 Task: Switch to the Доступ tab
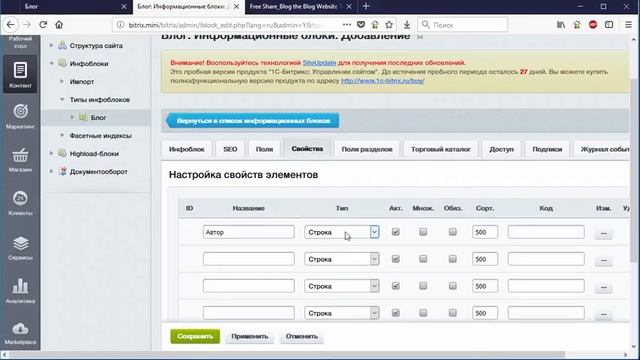(x=501, y=149)
